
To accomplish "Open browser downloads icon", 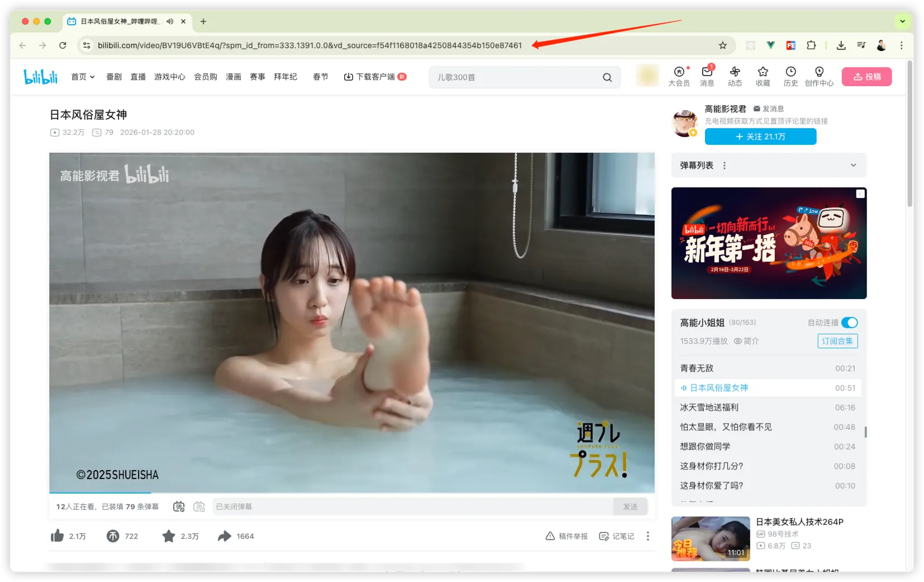I will pos(841,45).
